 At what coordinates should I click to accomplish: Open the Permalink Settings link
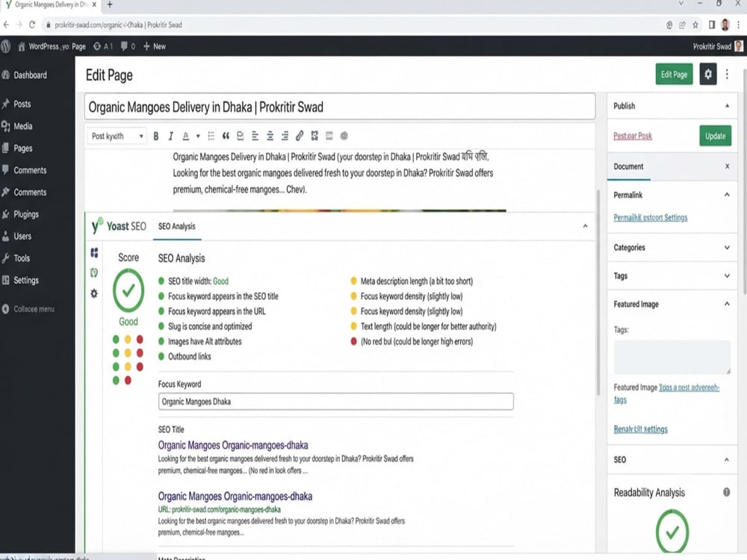(x=651, y=217)
